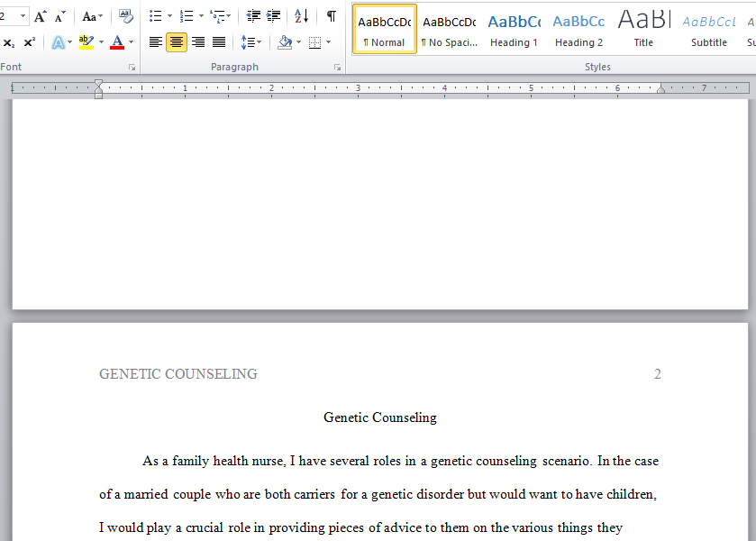756x541 pixels.
Task: Open the Change Case dropdown arrow
Action: click(100, 16)
